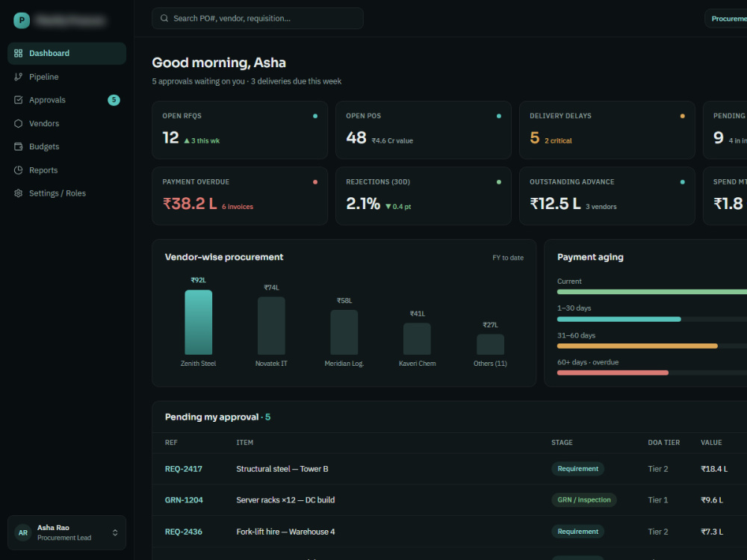Viewport: 747px width, 560px height.
Task: Click the Others (11) bar
Action: pyautogui.click(x=490, y=344)
